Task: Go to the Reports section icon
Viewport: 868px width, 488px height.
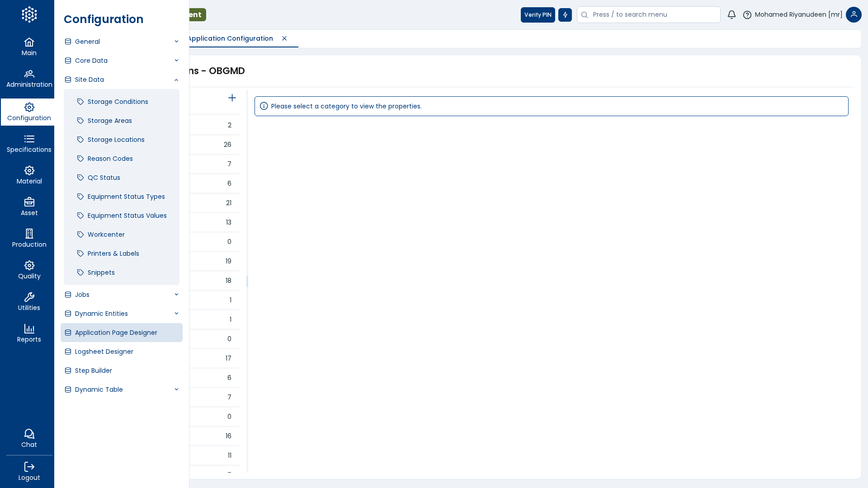Action: (29, 329)
